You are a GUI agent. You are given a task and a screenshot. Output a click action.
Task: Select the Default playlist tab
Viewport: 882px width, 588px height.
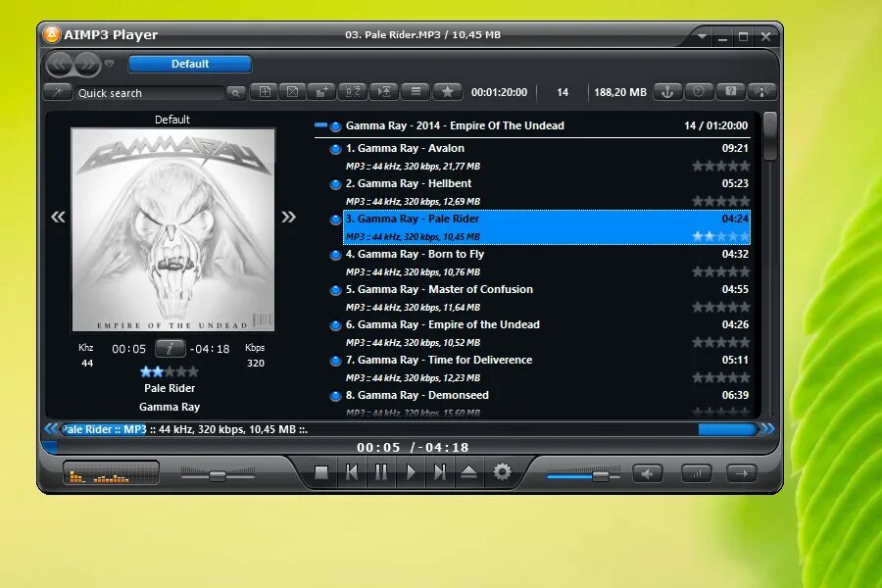(189, 64)
